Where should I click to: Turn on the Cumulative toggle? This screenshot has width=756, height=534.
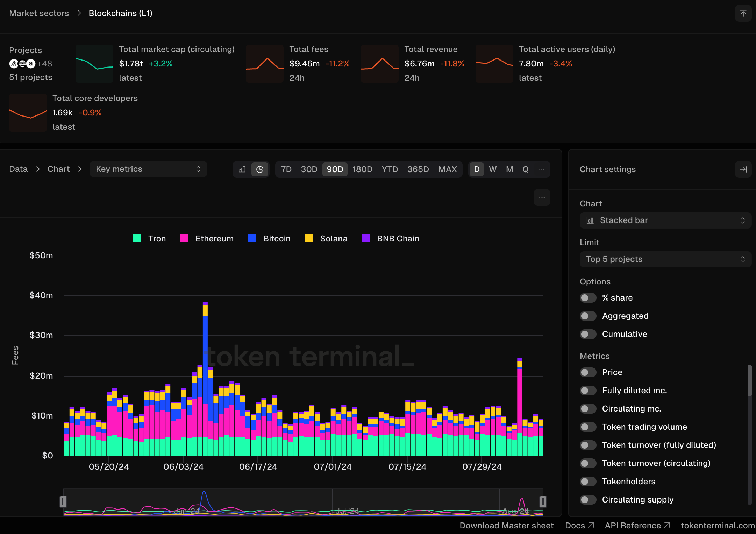pos(588,334)
